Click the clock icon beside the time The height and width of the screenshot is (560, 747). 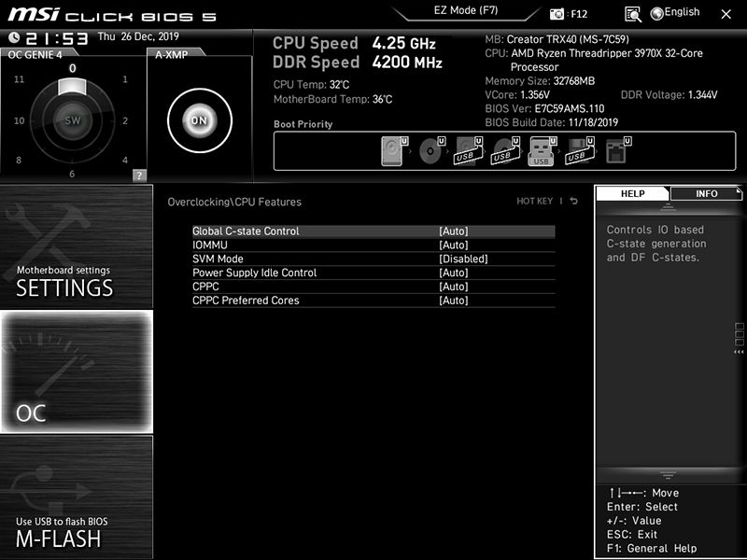point(14,37)
